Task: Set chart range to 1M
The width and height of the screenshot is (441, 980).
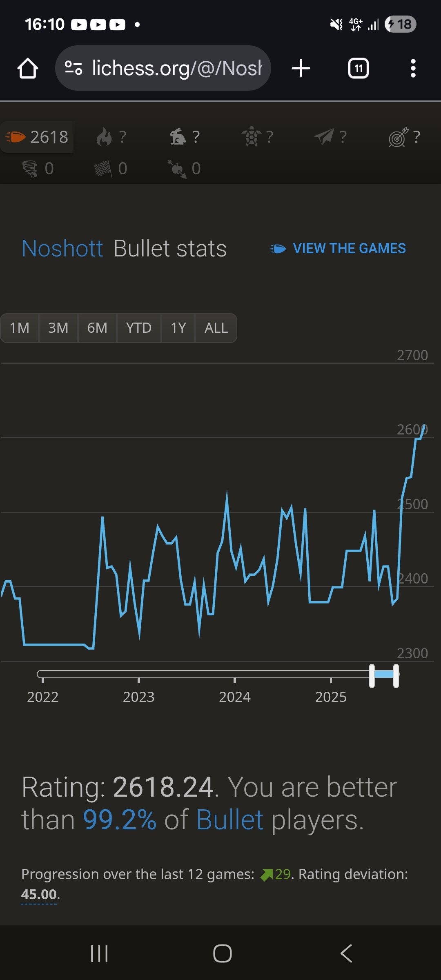Action: (x=20, y=328)
